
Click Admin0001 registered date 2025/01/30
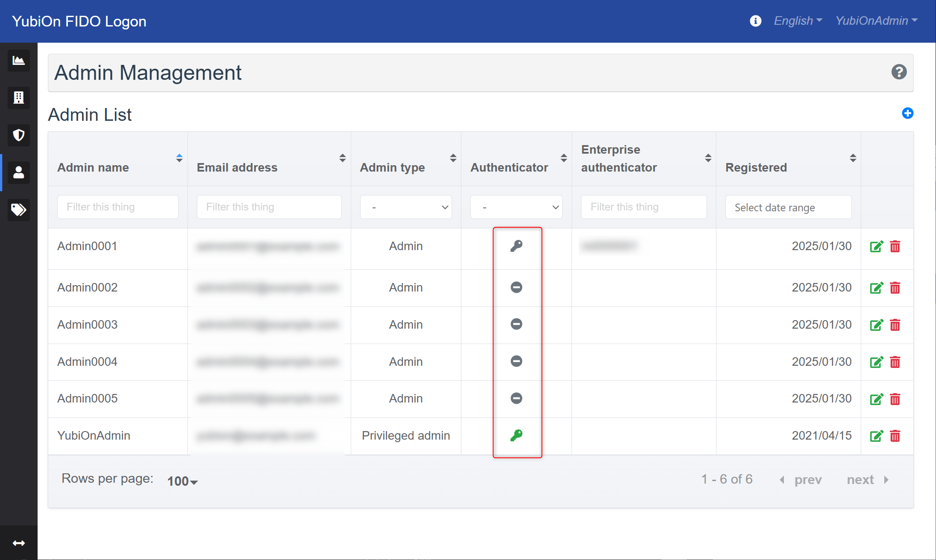pyautogui.click(x=822, y=246)
